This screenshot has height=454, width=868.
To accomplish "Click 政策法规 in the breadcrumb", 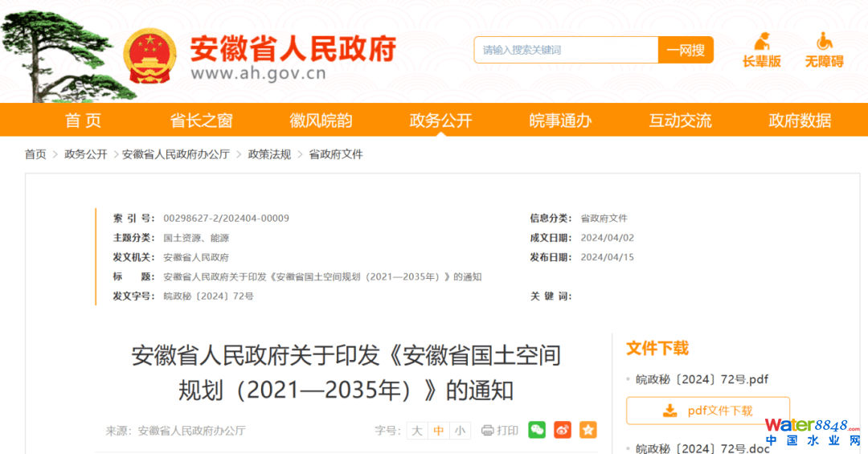I will [269, 154].
